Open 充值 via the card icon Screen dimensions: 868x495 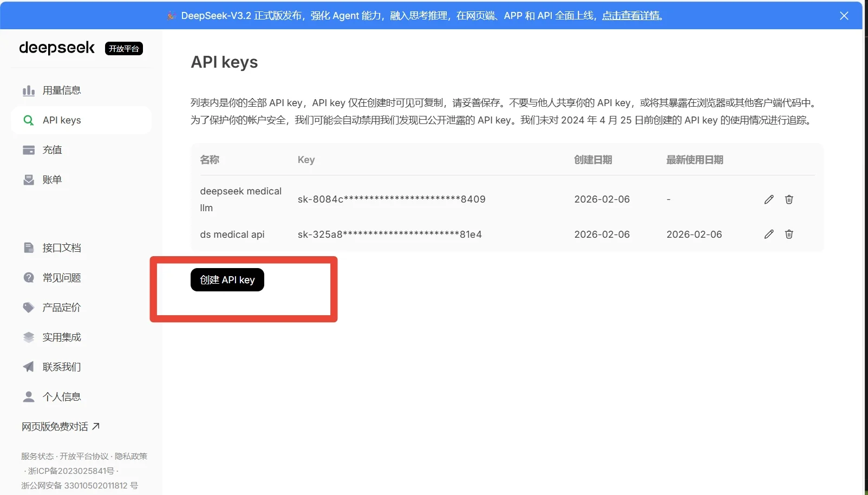[x=28, y=149]
